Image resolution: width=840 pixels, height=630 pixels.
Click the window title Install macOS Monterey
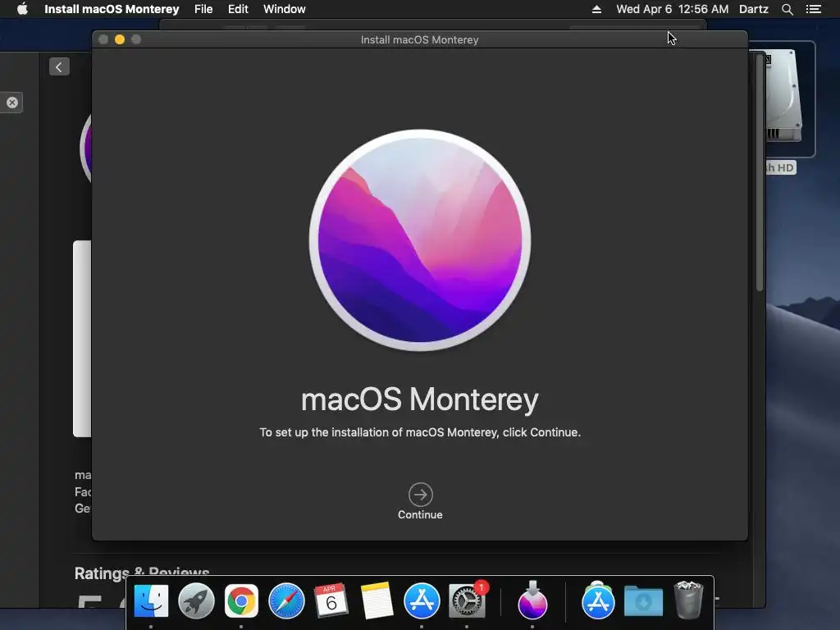point(419,39)
